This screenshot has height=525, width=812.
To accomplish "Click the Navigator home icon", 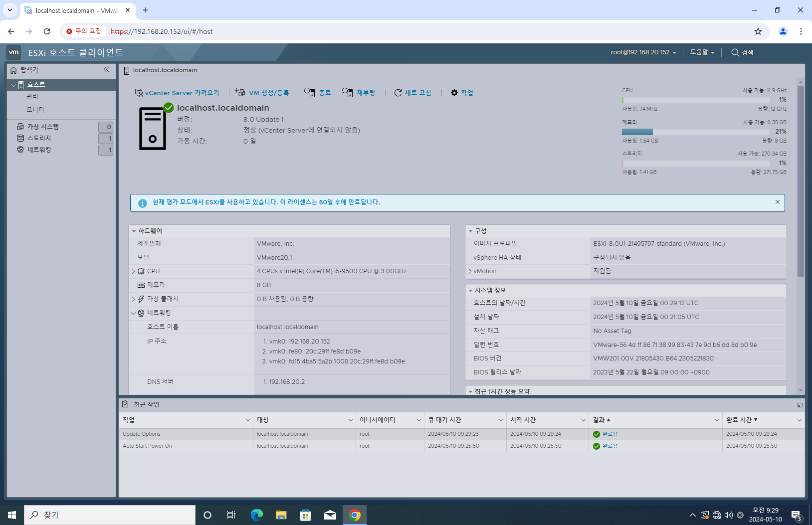I will click(13, 70).
